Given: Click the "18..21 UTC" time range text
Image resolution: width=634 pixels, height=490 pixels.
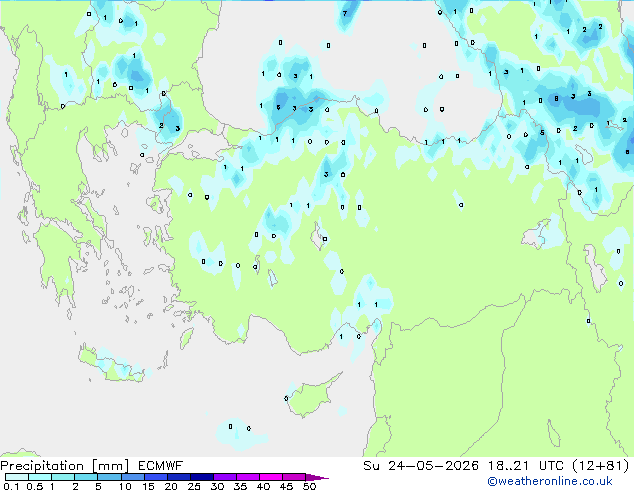Looking at the screenshot, I should pyautogui.click(x=525, y=466).
